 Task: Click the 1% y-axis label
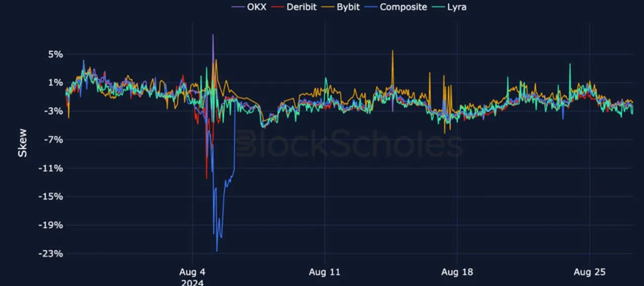(x=56, y=82)
